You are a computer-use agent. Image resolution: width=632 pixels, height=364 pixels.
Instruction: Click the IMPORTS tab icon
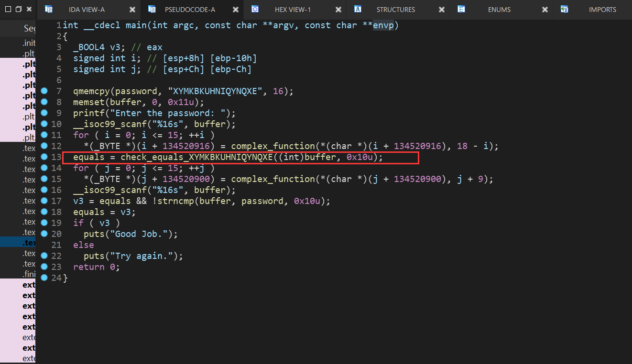[565, 10]
